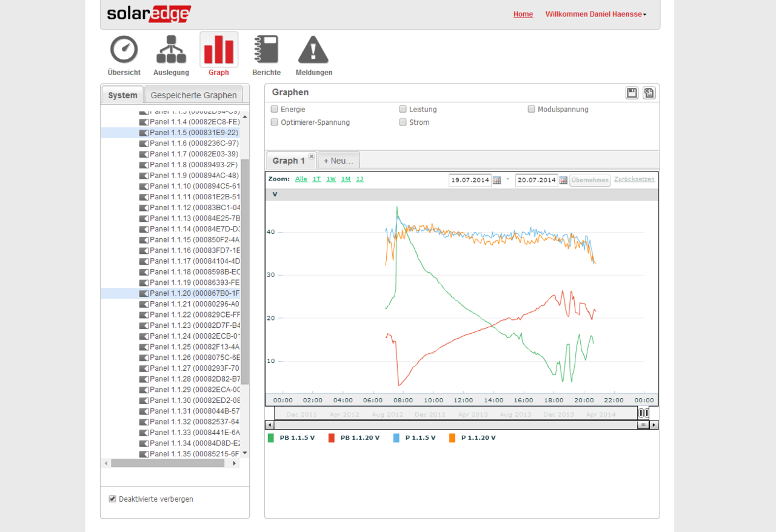The width and height of the screenshot is (776, 532).
Task: Open a new graph tab with + Neu...
Action: (x=338, y=161)
